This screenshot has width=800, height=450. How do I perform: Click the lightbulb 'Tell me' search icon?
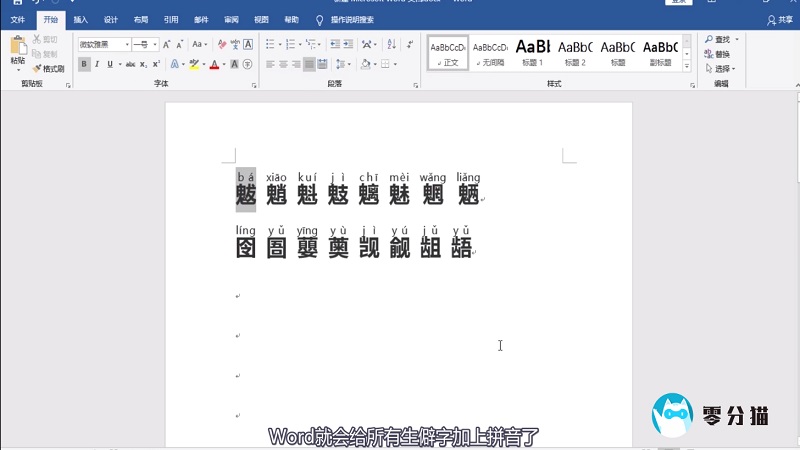[x=319, y=20]
